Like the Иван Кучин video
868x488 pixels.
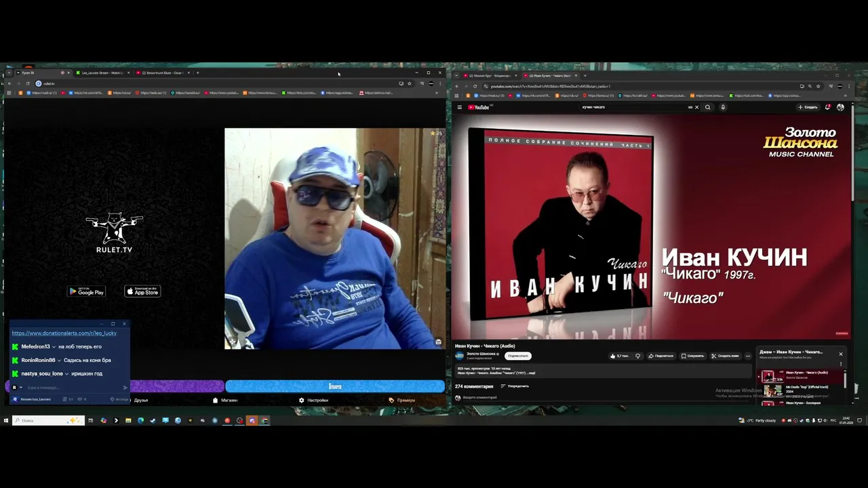619,356
